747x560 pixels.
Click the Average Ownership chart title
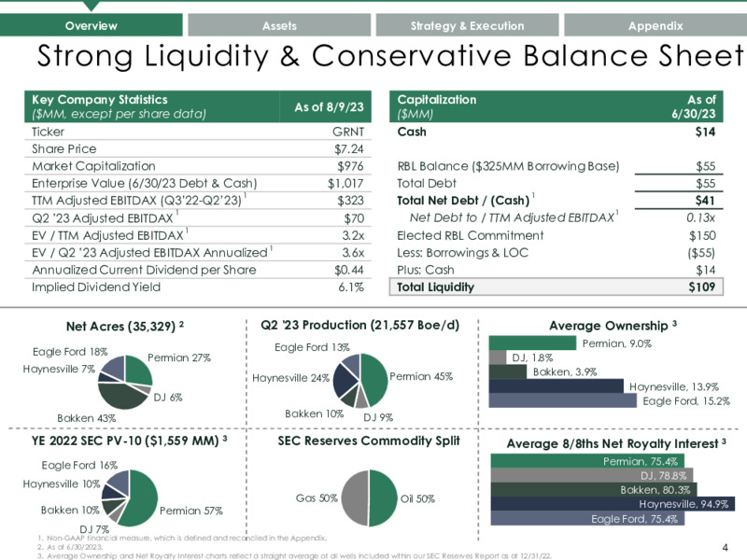613,326
